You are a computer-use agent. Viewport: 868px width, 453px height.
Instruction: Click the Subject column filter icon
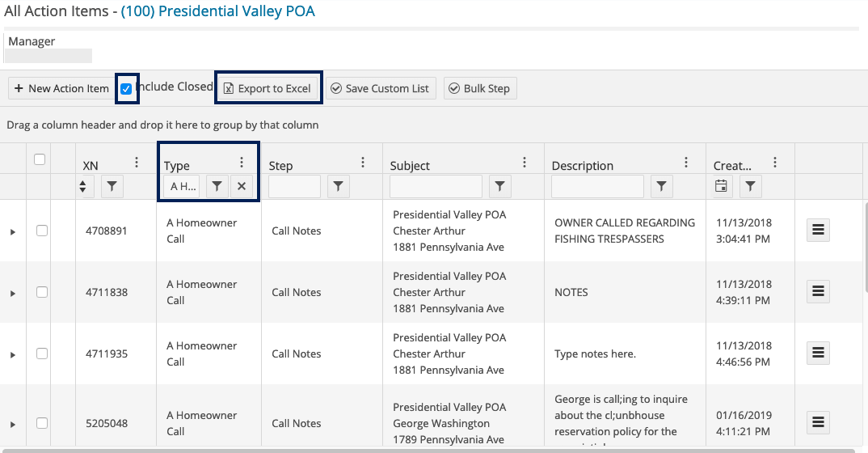click(x=500, y=187)
